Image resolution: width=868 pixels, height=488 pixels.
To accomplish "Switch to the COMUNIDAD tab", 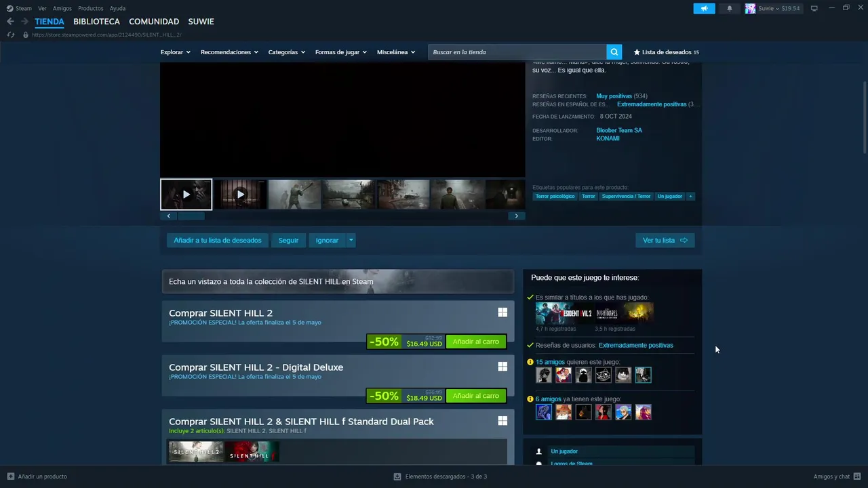I will pyautogui.click(x=154, y=22).
